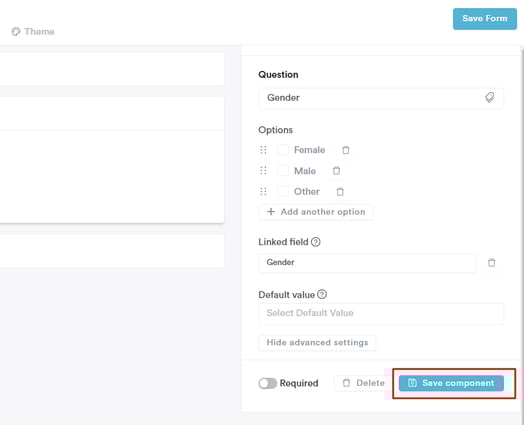This screenshot has width=524, height=425.
Task: Grab the drag handle beside Female
Action: (263, 150)
